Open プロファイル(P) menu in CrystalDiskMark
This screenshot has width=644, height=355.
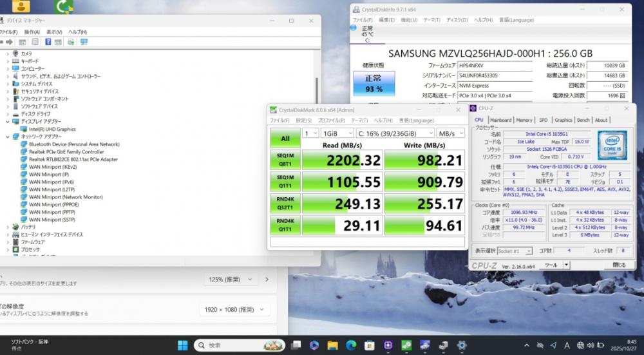click(331, 120)
